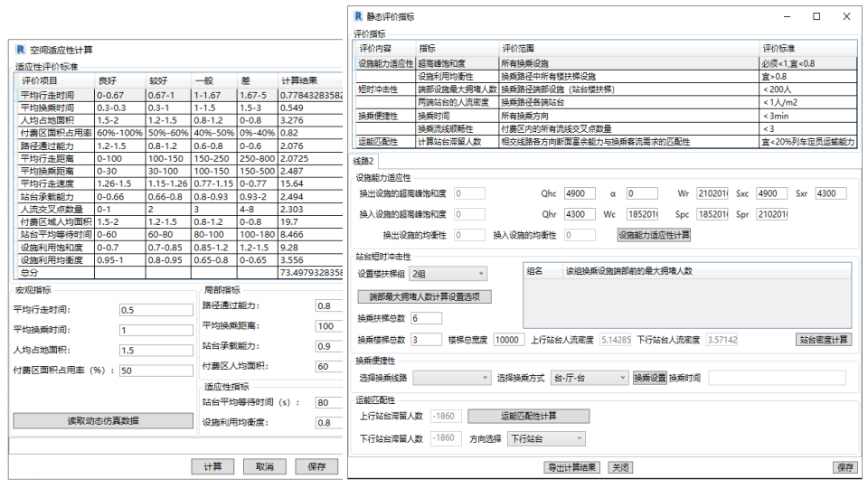Select the 人流交叉点数量 table row
Screen dimensions: 868x488
178,209
